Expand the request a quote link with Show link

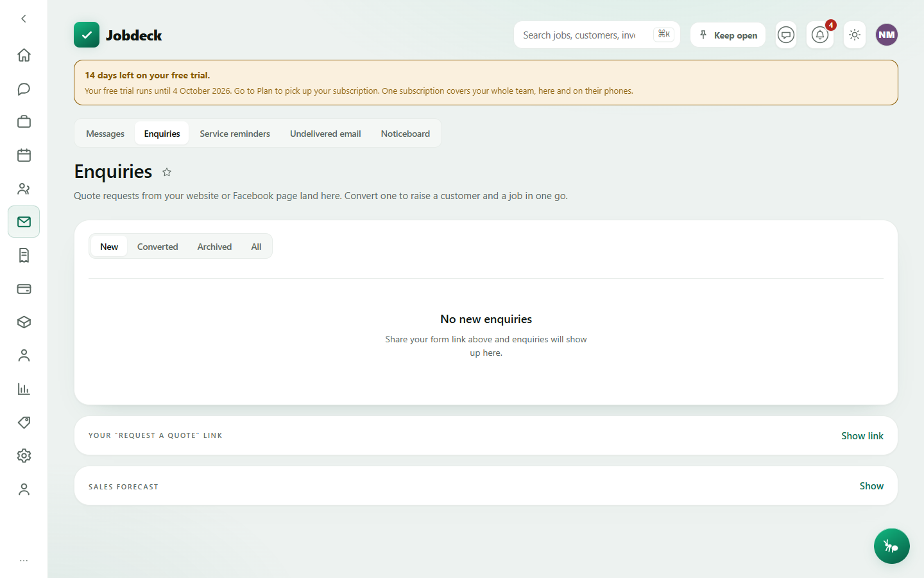point(862,435)
